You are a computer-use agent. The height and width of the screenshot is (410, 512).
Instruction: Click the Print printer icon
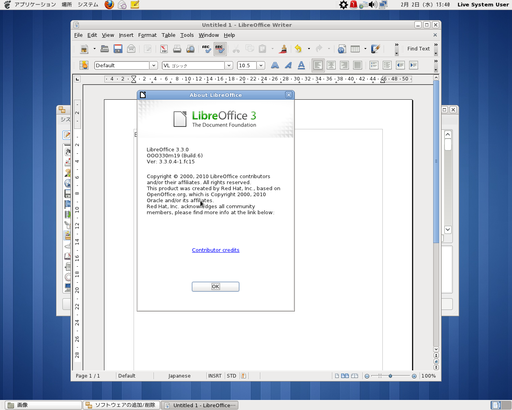click(177, 49)
